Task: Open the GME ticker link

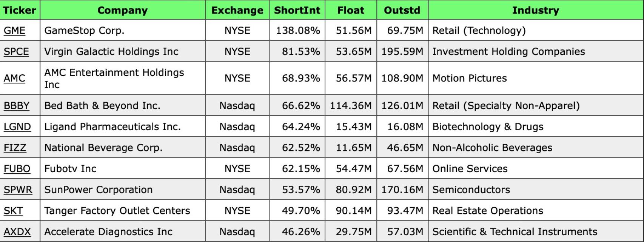Action: (x=14, y=31)
